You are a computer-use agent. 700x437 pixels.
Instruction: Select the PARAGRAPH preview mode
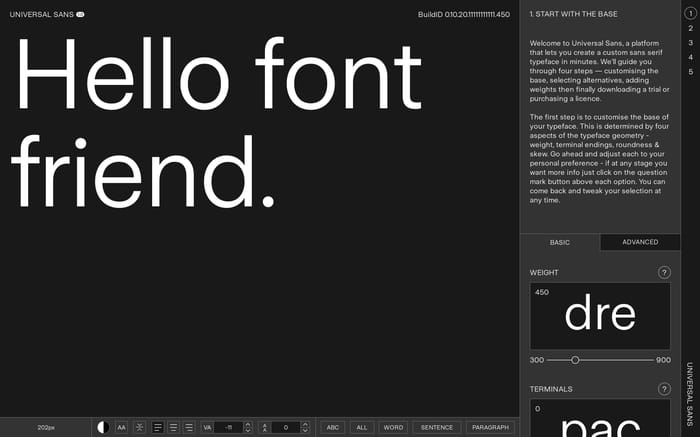click(490, 427)
